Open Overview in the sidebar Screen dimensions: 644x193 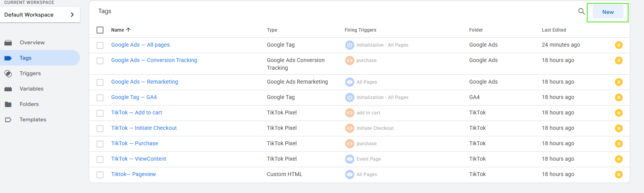tap(32, 42)
